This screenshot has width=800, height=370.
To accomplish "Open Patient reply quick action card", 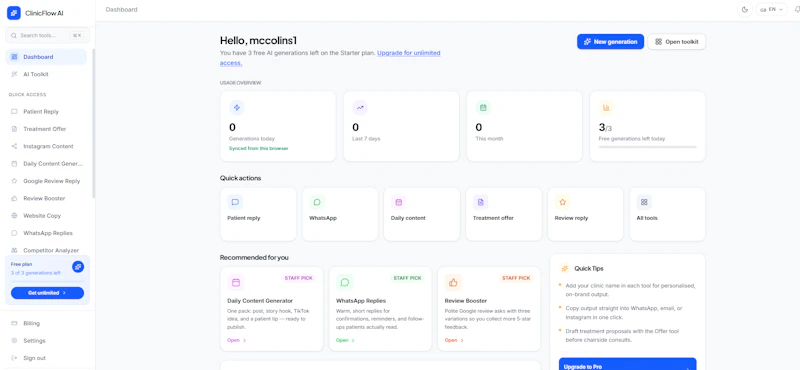I will 258,214.
